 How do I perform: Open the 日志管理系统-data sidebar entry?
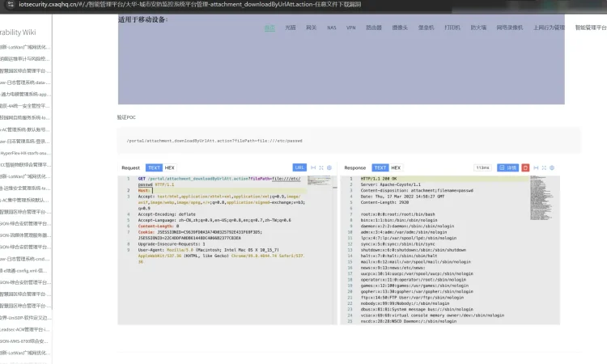pos(25,82)
